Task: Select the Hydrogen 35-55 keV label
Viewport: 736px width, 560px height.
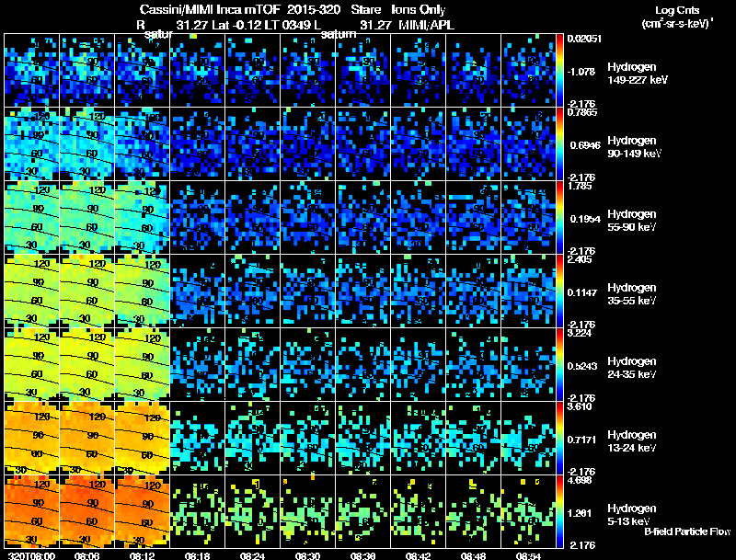Action: coord(631,294)
